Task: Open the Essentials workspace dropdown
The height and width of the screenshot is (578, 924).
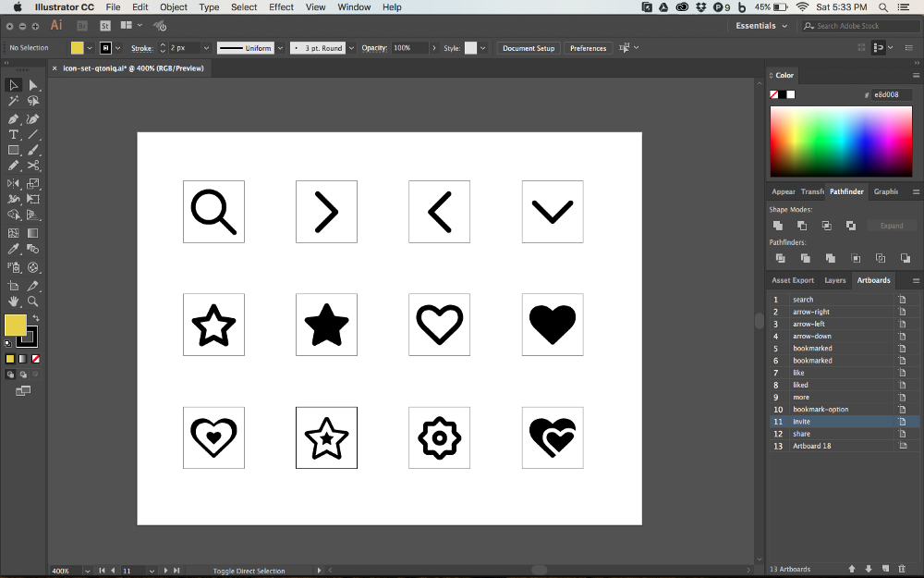Action: point(762,26)
